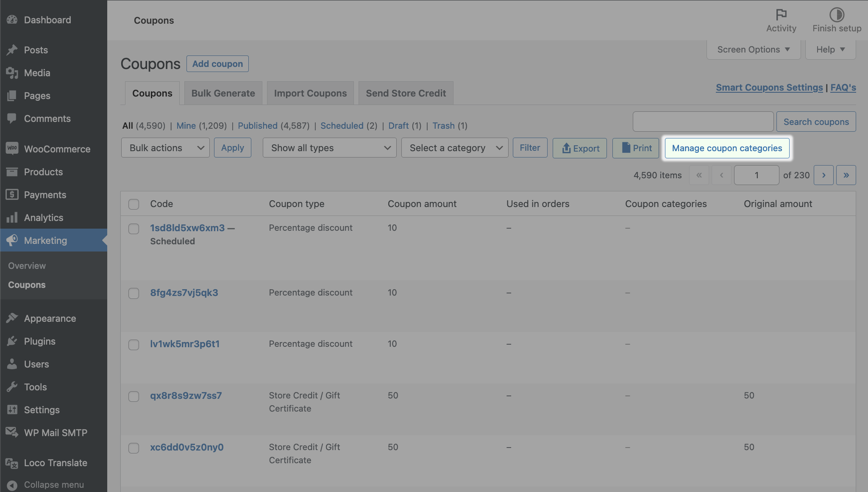Export coupons using the Export icon button
Viewport: 868px width, 492px height.
[x=579, y=148]
